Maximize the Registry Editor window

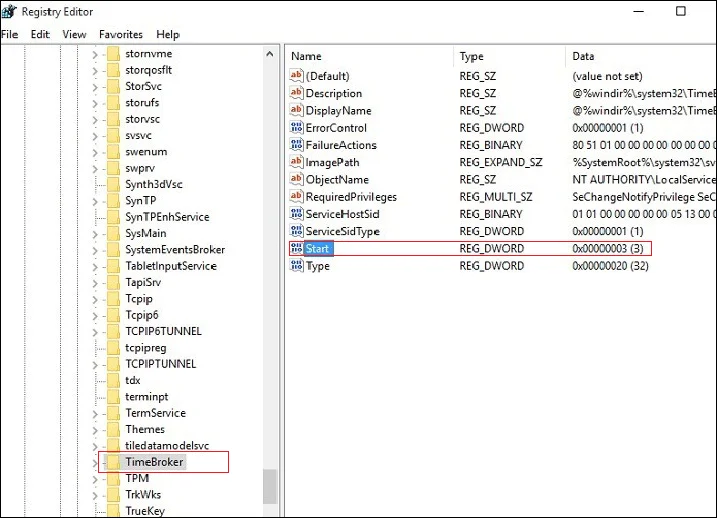point(681,11)
